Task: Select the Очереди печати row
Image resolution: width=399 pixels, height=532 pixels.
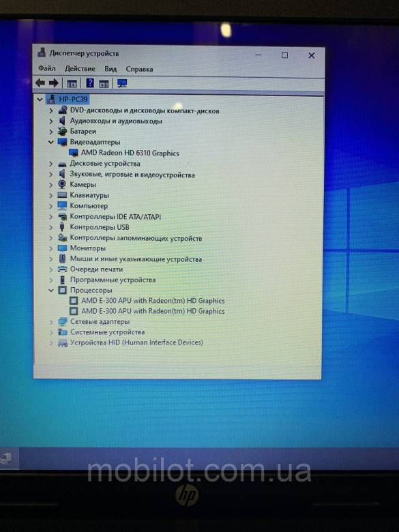Action: click(96, 269)
